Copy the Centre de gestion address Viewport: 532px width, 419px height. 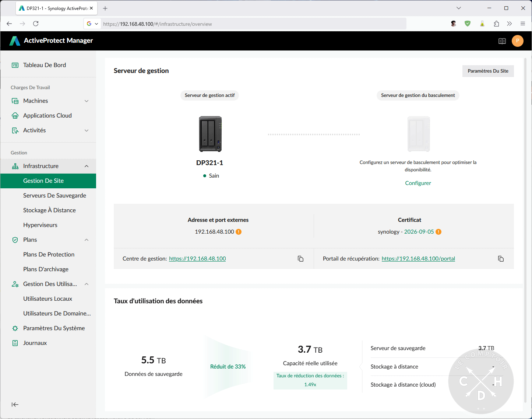click(x=300, y=259)
